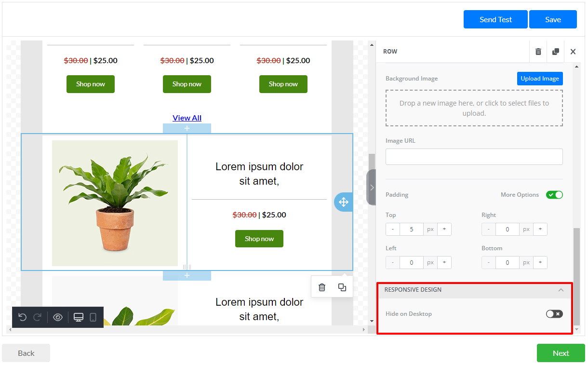Collapse the Responsive Design section

(561, 290)
